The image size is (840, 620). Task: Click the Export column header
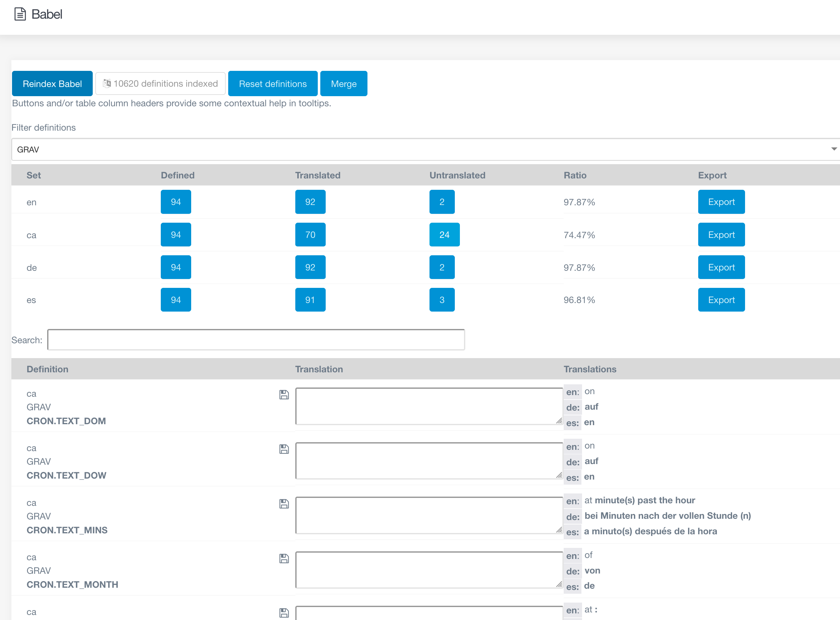tap(712, 175)
